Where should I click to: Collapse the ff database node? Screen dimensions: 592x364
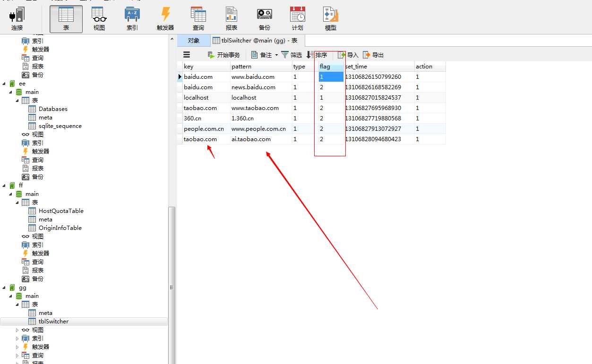4,186
